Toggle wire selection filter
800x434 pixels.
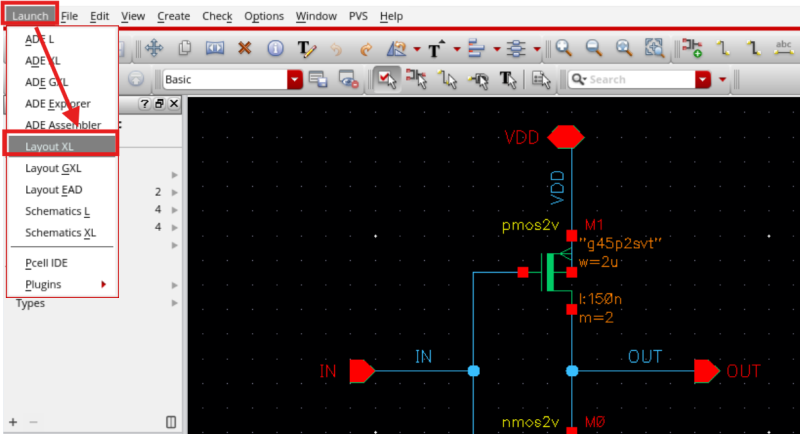pos(447,80)
